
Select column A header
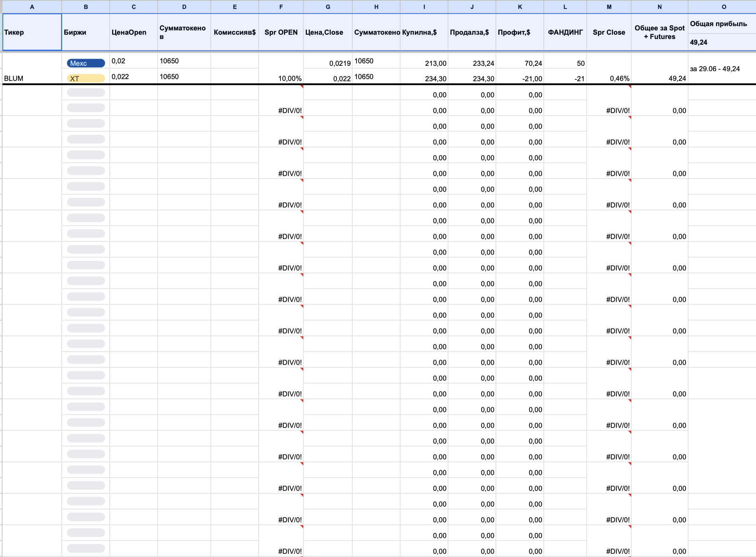[x=32, y=7]
